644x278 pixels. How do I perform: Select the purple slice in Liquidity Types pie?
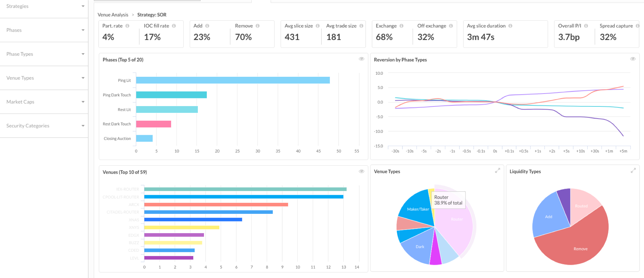click(565, 202)
